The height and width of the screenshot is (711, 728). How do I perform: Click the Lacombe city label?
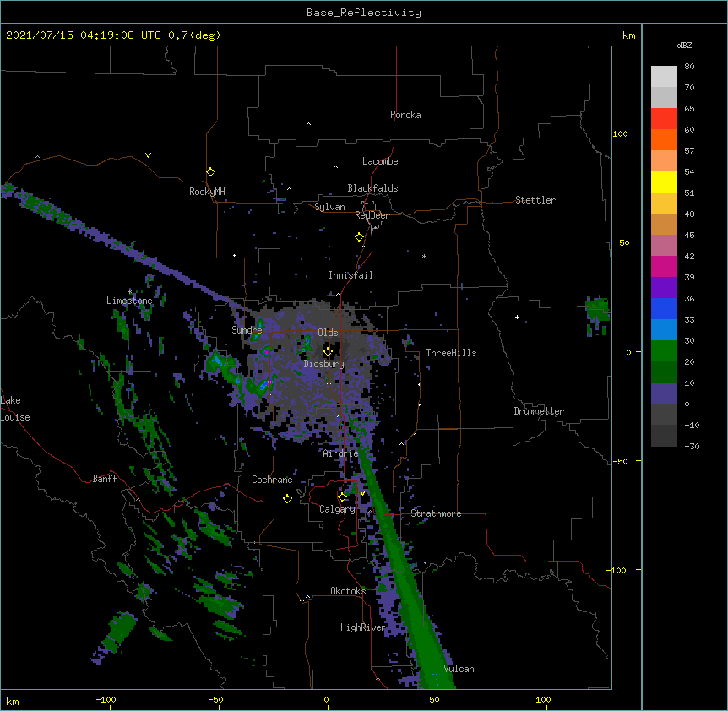[x=380, y=161]
